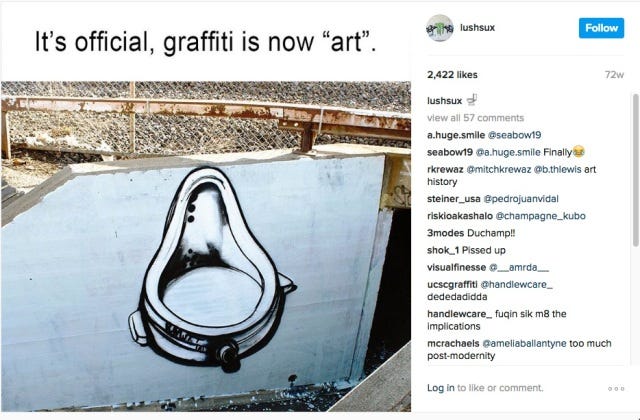Open the three-dot more options menu

pyautogui.click(x=616, y=389)
